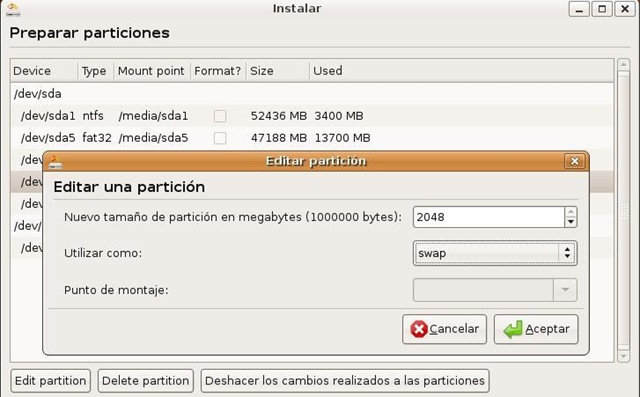Sort by the Size column header
The image size is (640, 397).
point(278,71)
